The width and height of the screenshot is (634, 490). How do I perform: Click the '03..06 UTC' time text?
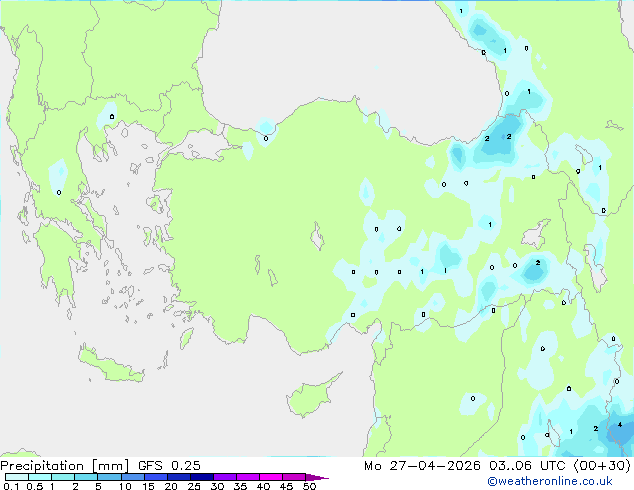click(x=527, y=466)
